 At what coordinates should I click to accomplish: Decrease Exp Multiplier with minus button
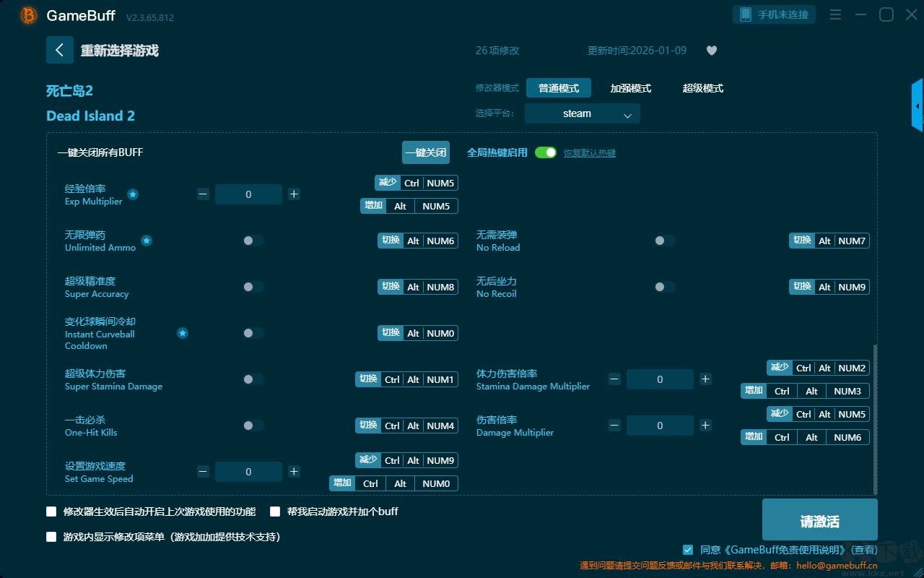[203, 194]
